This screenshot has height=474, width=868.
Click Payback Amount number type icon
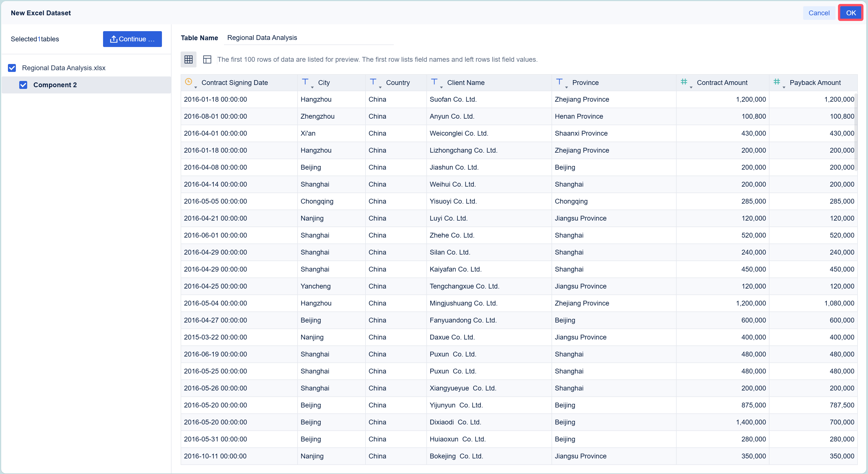pyautogui.click(x=777, y=82)
